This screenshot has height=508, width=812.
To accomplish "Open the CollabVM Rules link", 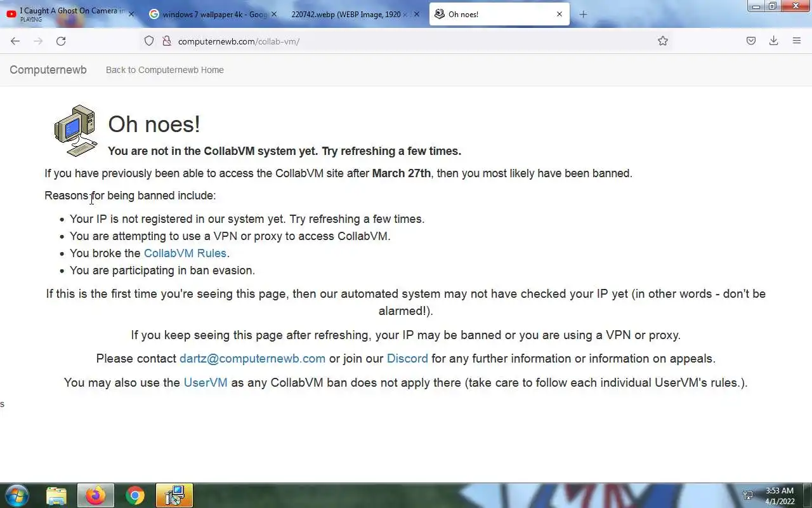I will [x=185, y=253].
